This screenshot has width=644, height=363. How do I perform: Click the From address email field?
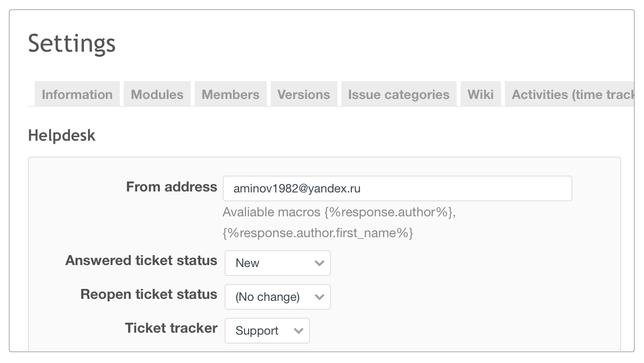pos(397,188)
